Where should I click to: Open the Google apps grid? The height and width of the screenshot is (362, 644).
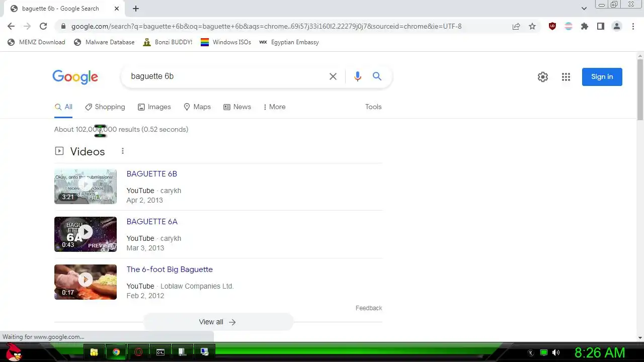566,77
